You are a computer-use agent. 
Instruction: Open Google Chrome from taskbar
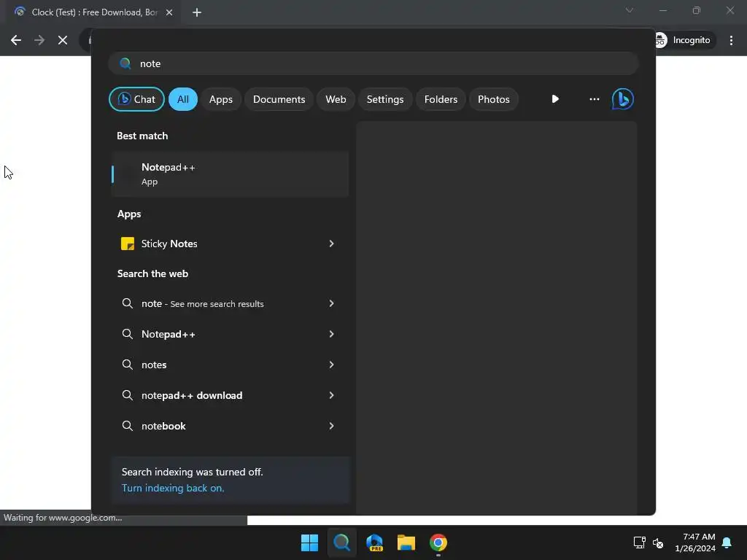coord(438,542)
